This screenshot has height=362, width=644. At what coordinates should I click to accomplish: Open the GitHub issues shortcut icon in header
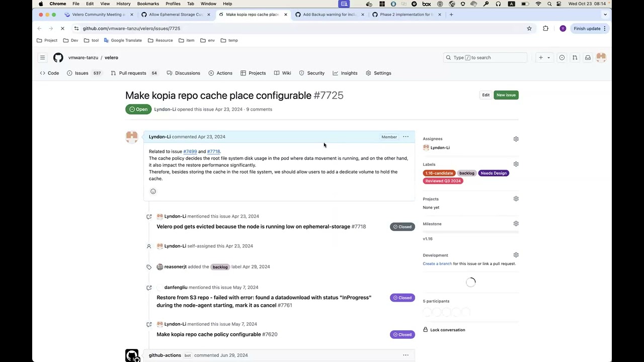coord(562,58)
